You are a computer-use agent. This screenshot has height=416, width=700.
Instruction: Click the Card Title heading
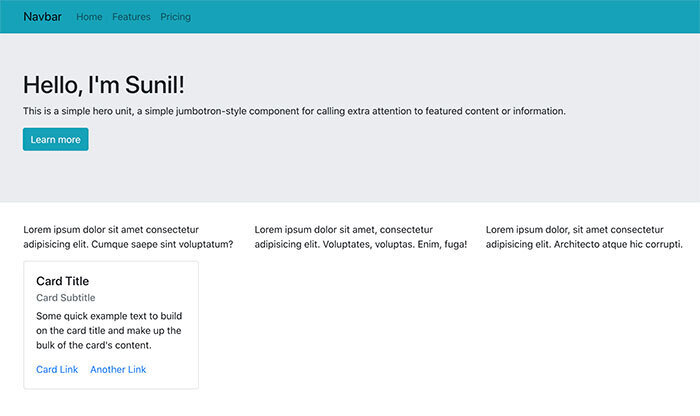(x=62, y=281)
